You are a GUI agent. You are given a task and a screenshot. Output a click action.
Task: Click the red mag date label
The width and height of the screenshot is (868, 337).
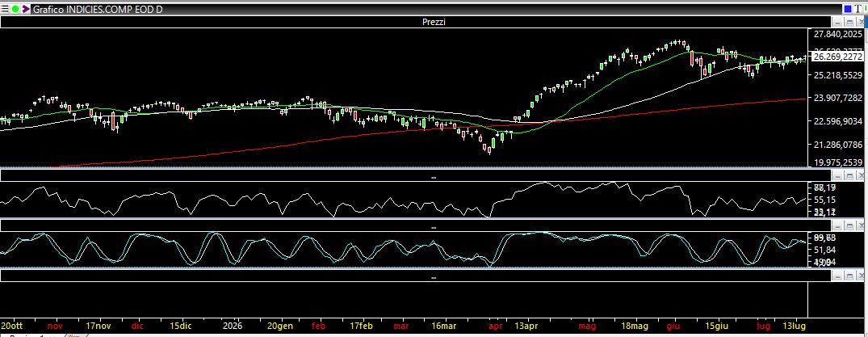coord(587,326)
